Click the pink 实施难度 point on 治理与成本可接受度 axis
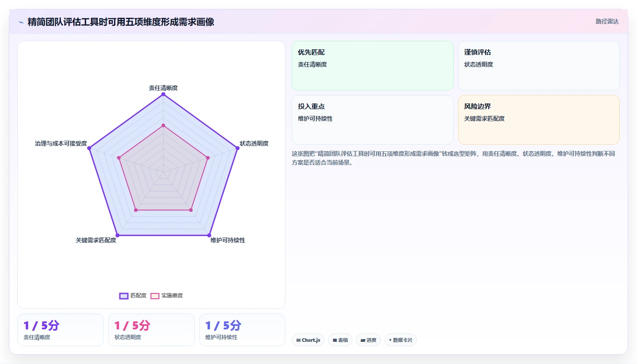 119,158
